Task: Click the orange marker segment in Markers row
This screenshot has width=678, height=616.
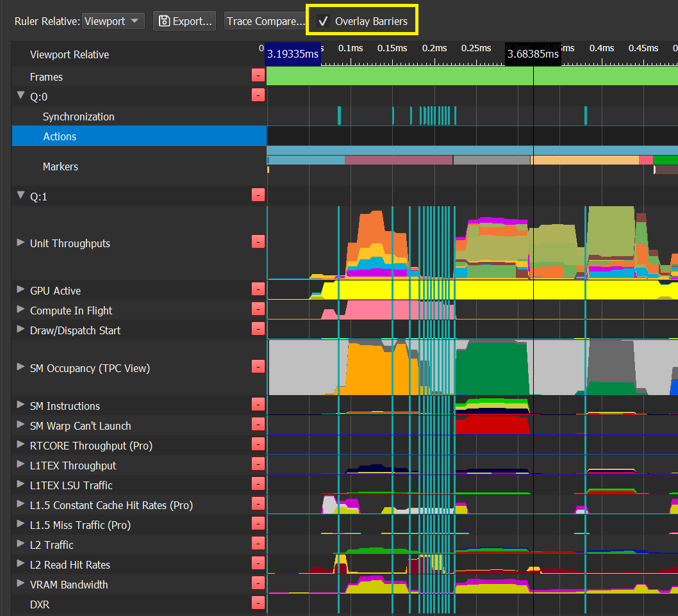Action: (x=583, y=160)
